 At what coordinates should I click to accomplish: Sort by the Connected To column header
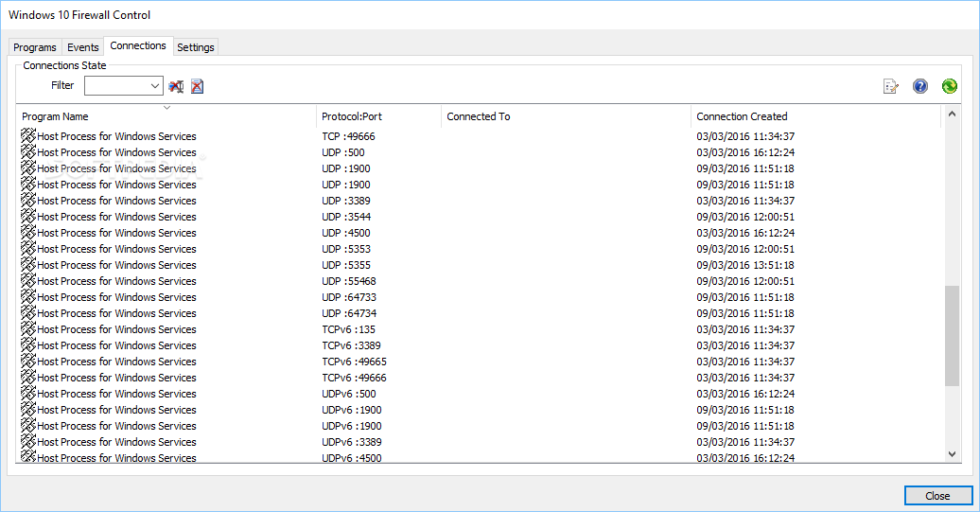[567, 116]
